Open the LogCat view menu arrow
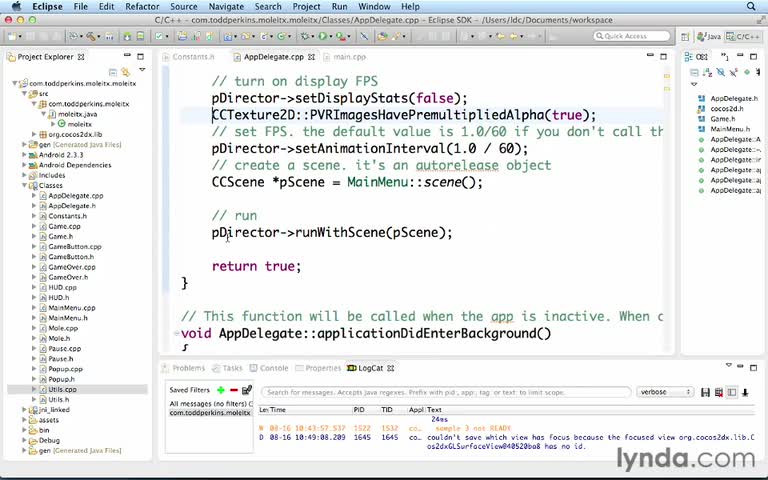This screenshot has width=768, height=480. point(728,365)
